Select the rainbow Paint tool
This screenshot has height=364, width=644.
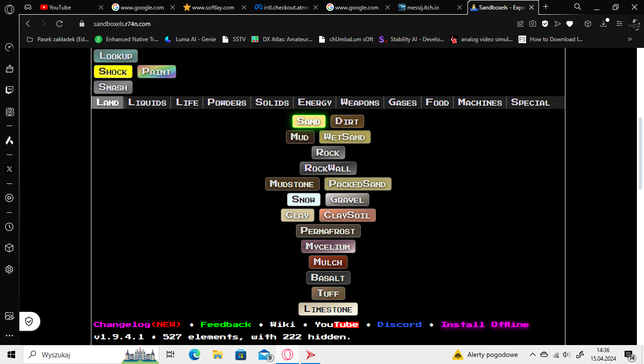click(x=156, y=72)
